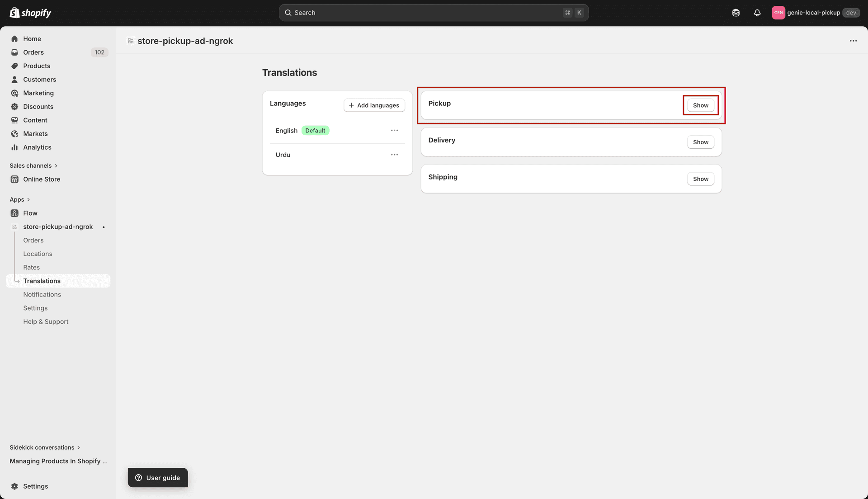The width and height of the screenshot is (868, 499).
Task: Open the English language options menu
Action: click(394, 130)
